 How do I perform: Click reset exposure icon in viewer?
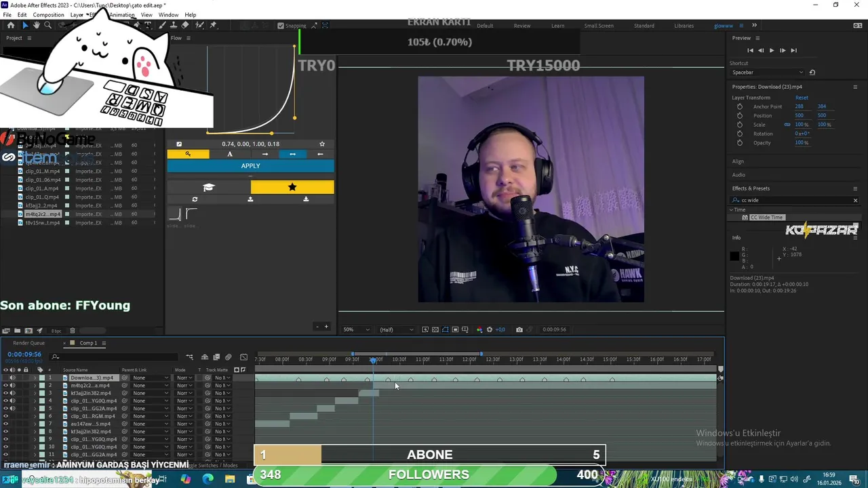coord(490,329)
